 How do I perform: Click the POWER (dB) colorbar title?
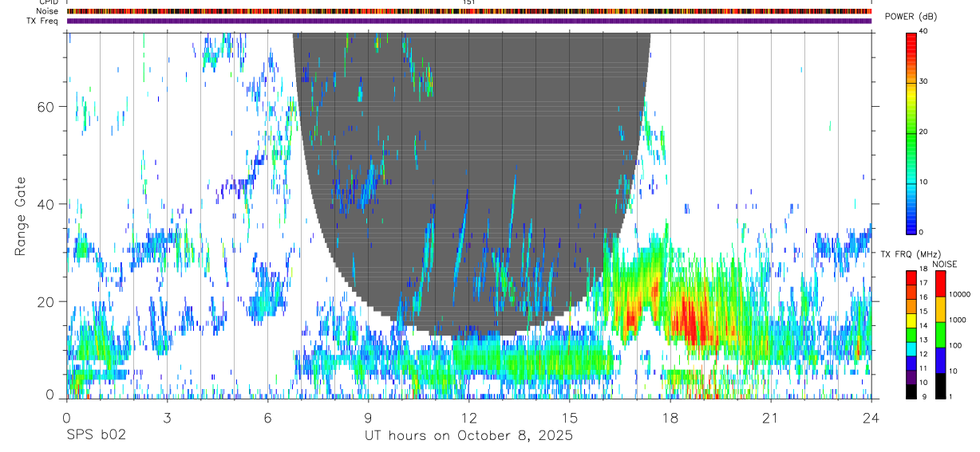(911, 17)
